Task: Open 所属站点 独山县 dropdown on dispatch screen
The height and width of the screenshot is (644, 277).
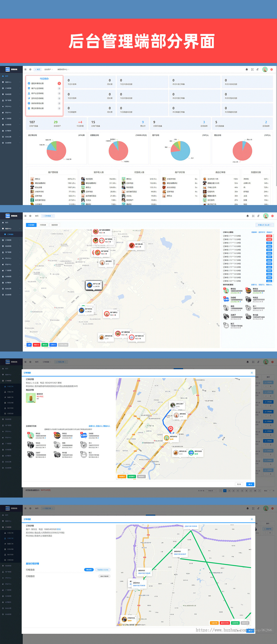Action: [x=265, y=225]
